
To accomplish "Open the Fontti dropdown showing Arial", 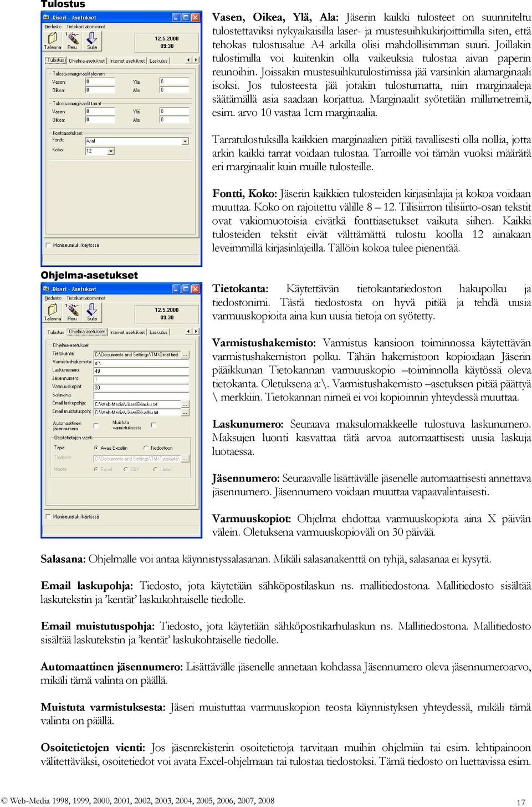I will click(185, 141).
